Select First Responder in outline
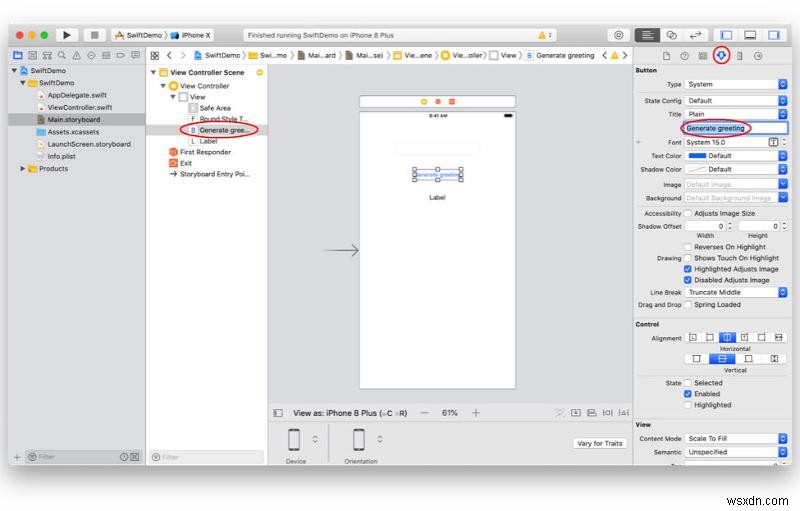800x511 pixels. click(x=205, y=152)
